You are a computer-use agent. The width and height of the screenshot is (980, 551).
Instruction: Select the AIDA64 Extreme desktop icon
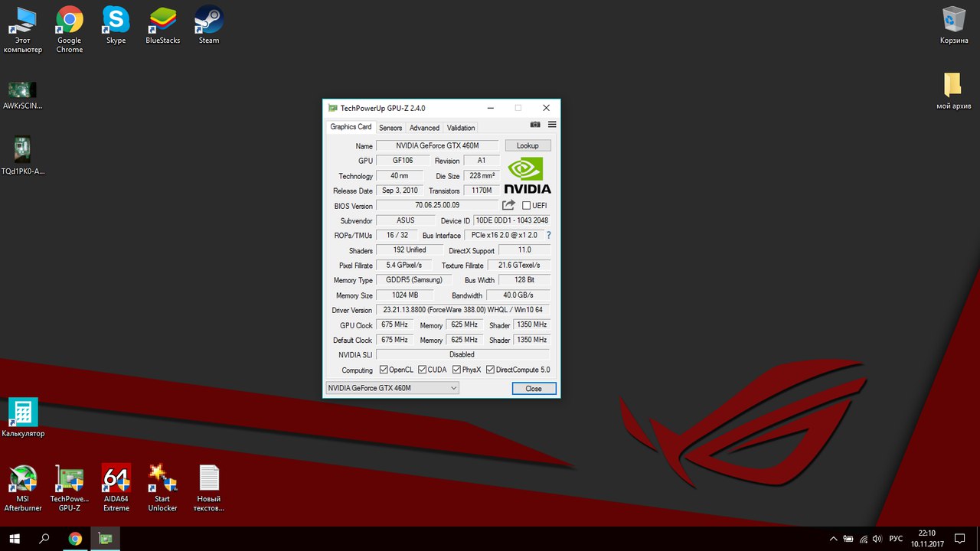116,488
